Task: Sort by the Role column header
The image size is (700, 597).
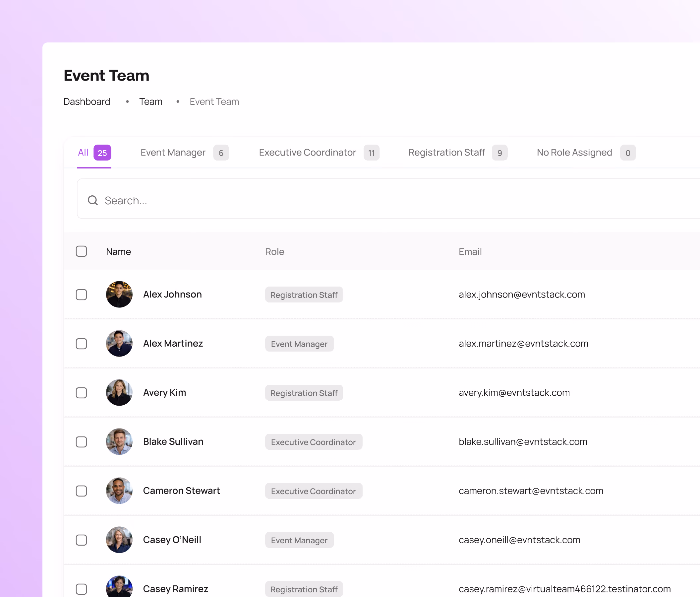Action: (x=274, y=251)
